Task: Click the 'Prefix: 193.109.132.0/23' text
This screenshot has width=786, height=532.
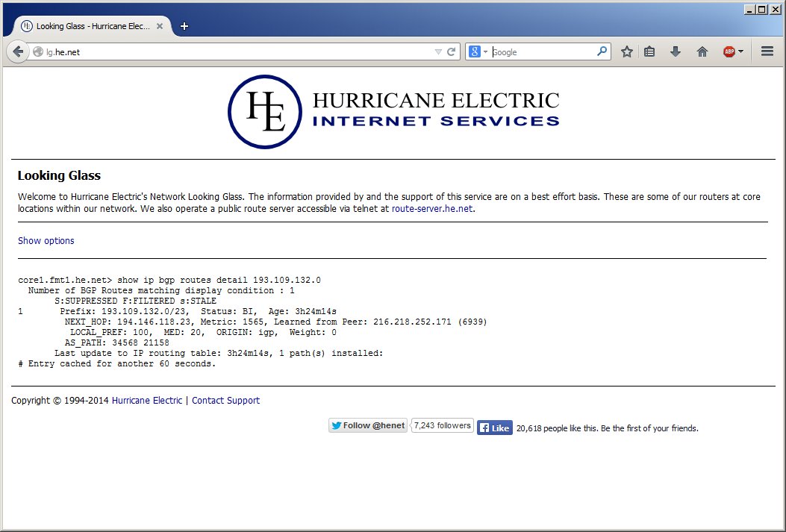Action: click(125, 312)
